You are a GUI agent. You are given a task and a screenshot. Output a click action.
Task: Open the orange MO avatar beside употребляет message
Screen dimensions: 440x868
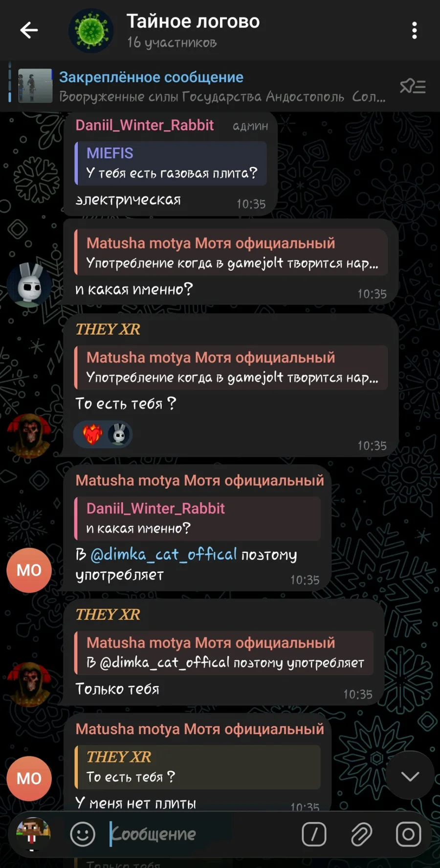(x=29, y=570)
